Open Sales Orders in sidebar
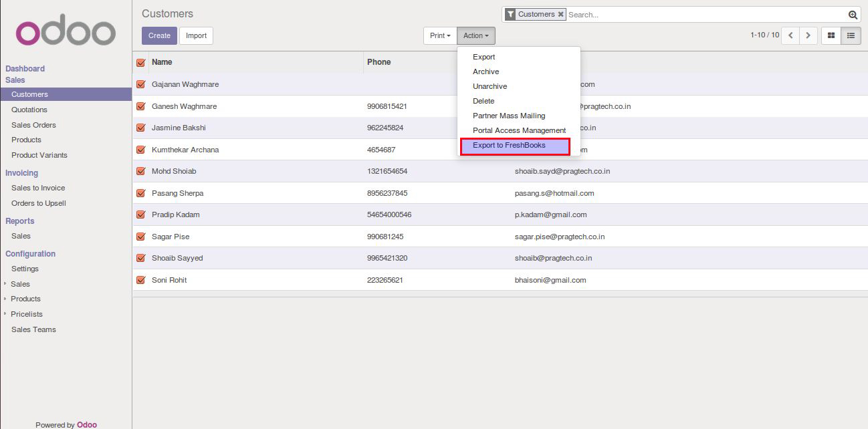 coord(33,125)
